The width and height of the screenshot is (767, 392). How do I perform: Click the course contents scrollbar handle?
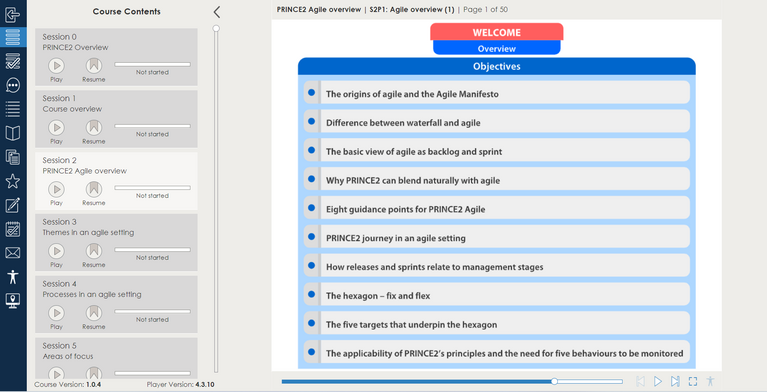216,28
